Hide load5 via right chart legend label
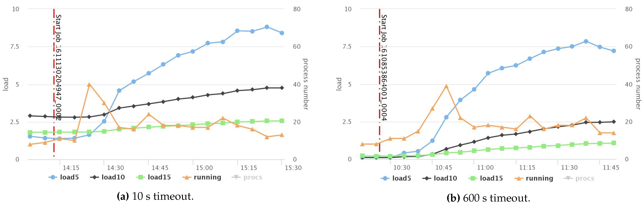The image size is (644, 204). click(402, 178)
